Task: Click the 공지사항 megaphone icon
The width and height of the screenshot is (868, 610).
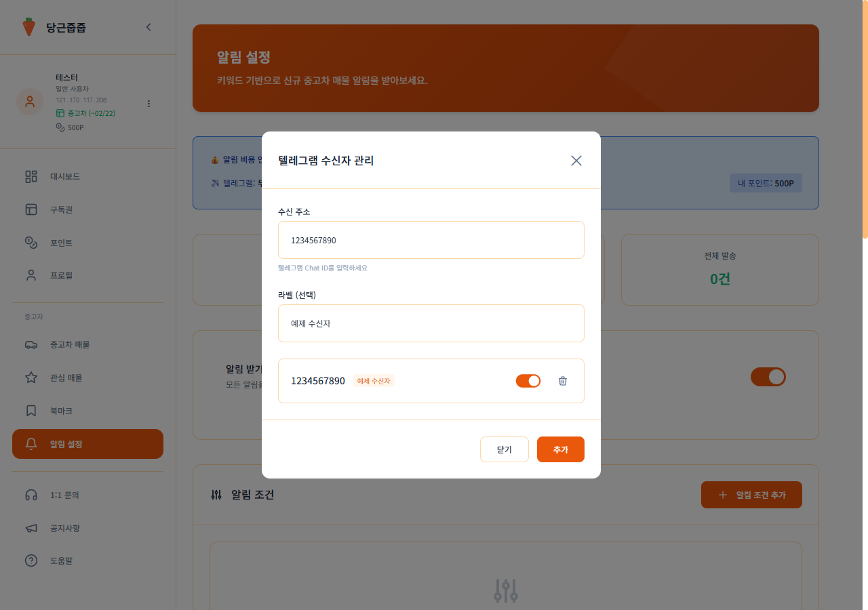Action: [x=30, y=528]
